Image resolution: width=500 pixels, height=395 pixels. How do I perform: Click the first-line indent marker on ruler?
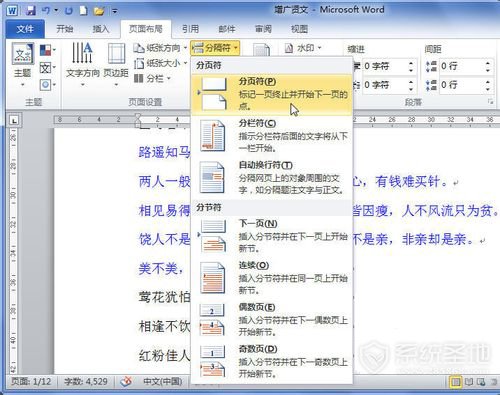pos(137,116)
